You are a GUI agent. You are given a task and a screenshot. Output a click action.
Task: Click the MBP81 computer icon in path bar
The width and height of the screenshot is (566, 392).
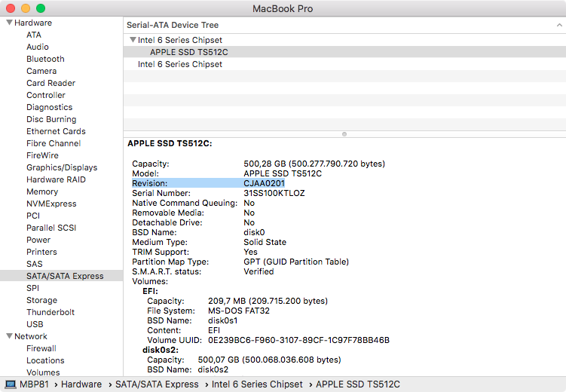11,384
